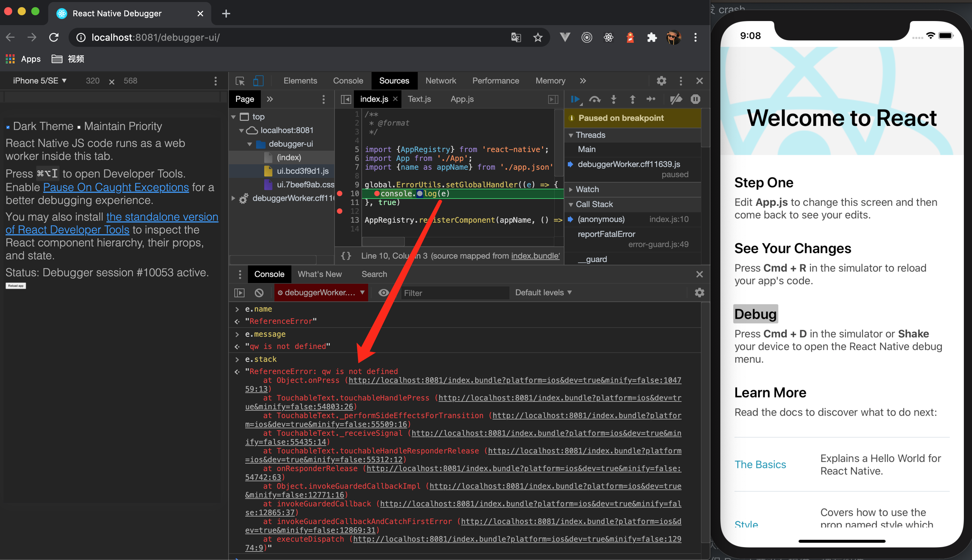Toggle the Dark Theme checkbox

coord(8,127)
